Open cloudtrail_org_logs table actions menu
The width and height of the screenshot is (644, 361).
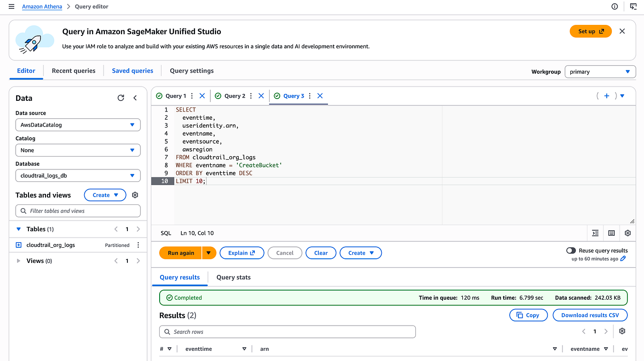coord(138,245)
